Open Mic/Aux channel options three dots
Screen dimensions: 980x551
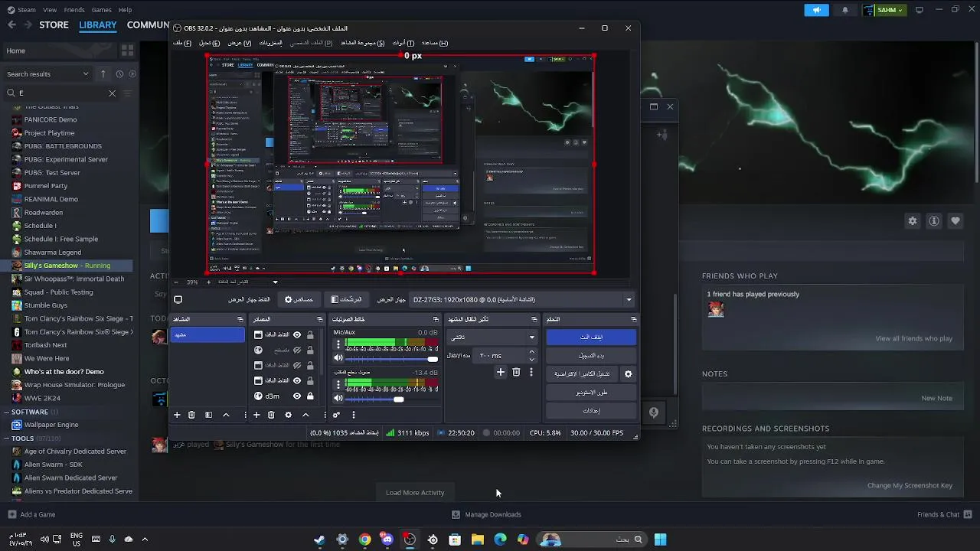click(x=338, y=345)
